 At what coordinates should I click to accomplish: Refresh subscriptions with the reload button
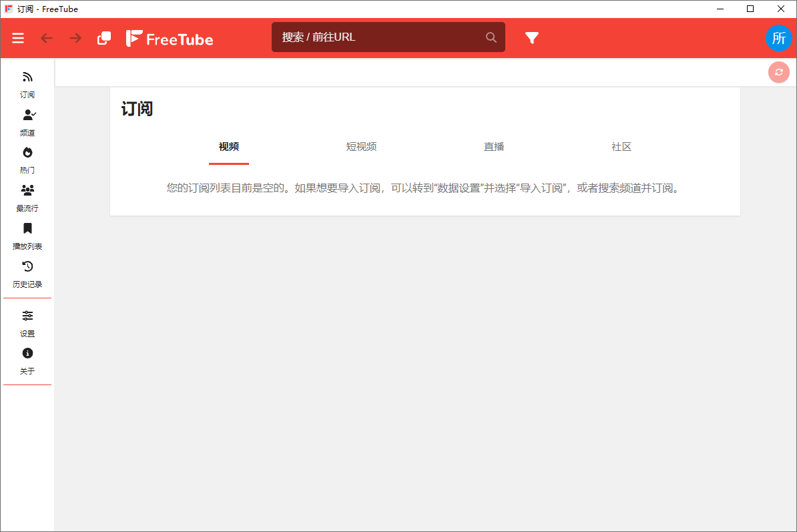tap(778, 72)
